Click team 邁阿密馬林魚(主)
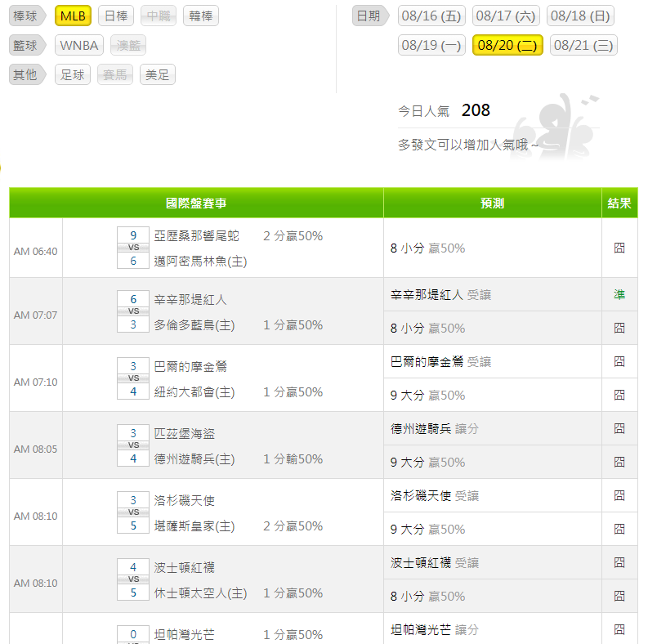 (200, 262)
